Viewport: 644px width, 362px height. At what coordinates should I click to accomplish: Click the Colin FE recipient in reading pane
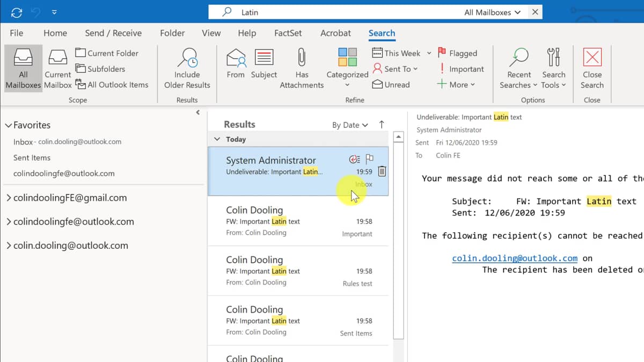[x=448, y=156]
